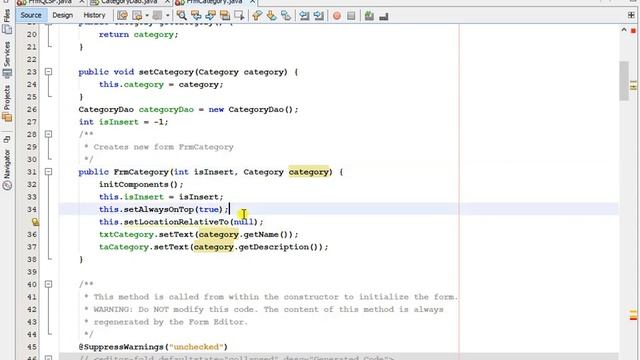This screenshot has height=360, width=640.
Task: Toggle Rectangular Selection mode
Action: click(x=239, y=16)
